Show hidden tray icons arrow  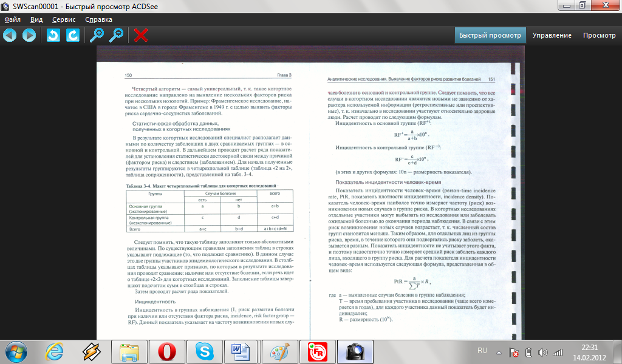coord(499,352)
